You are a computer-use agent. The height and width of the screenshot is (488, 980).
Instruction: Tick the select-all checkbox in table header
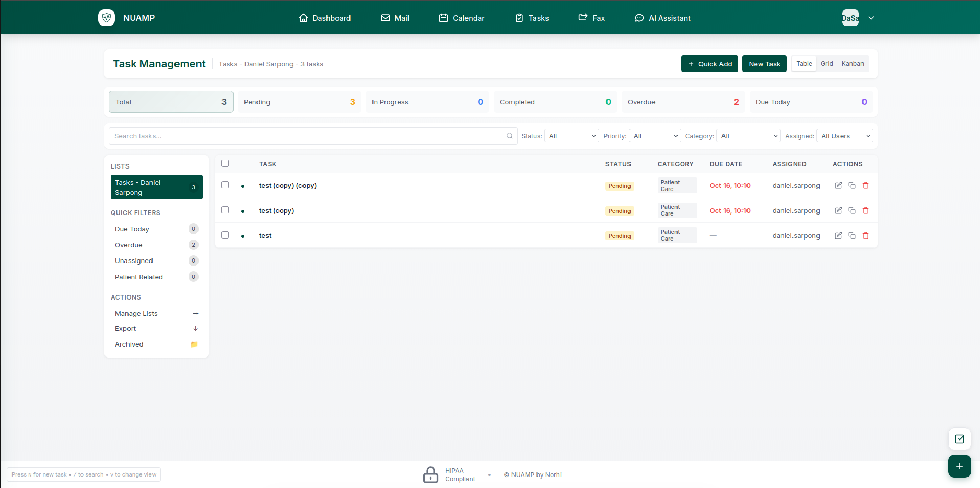coord(225,163)
